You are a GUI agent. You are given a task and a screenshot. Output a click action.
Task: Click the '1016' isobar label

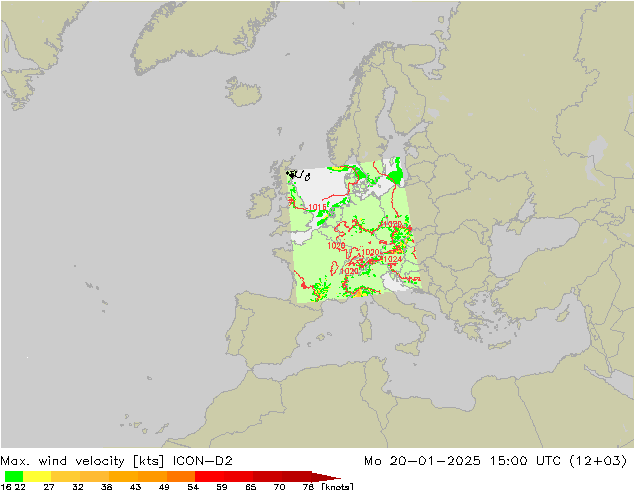(x=317, y=207)
